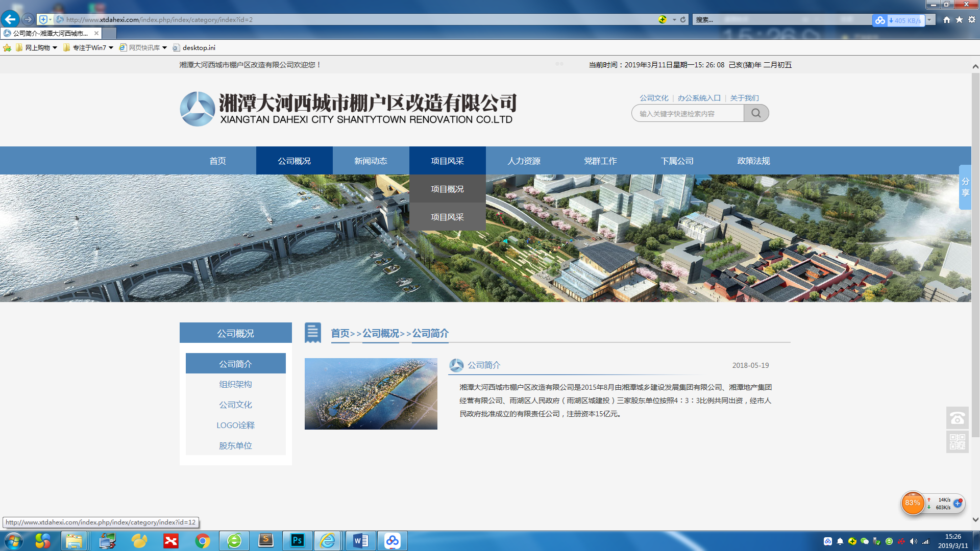The image size is (980, 551).
Task: Open the 组织架构 sidebar link
Action: pos(235,384)
